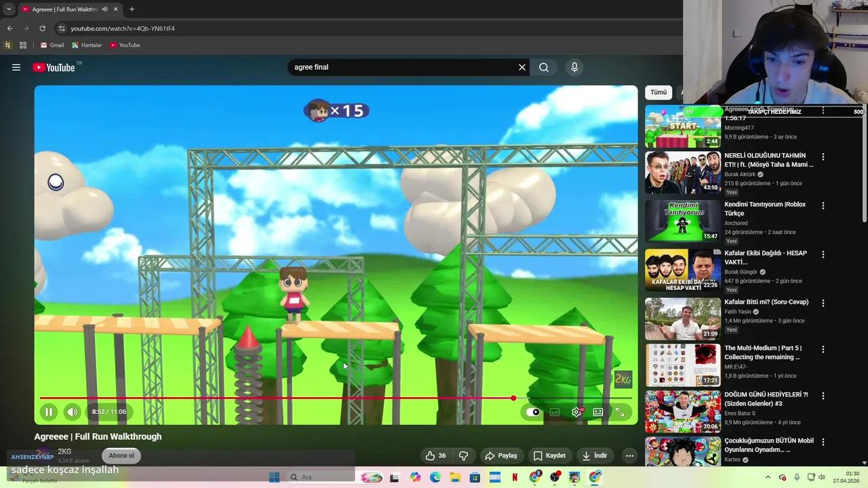Switch to theater mode
Screen dimensions: 868x488
pos(598,411)
